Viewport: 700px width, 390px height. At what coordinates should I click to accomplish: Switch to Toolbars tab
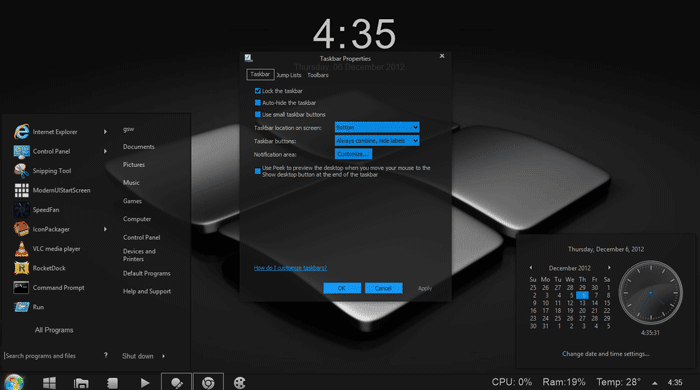tap(318, 75)
